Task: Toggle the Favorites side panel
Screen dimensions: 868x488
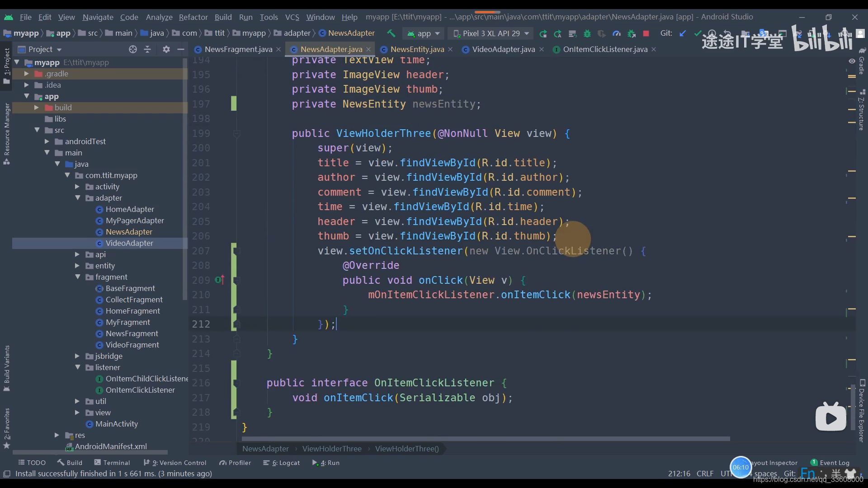Action: pos(6,428)
